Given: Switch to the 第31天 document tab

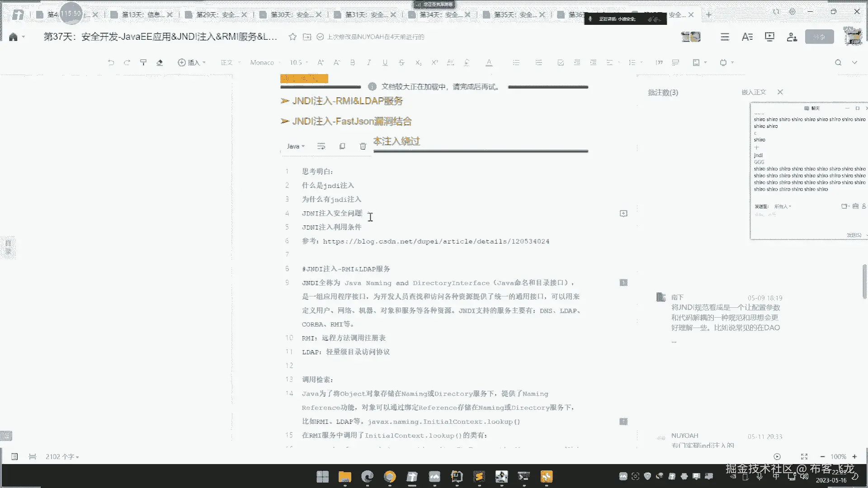Looking at the screenshot, I should (x=365, y=15).
